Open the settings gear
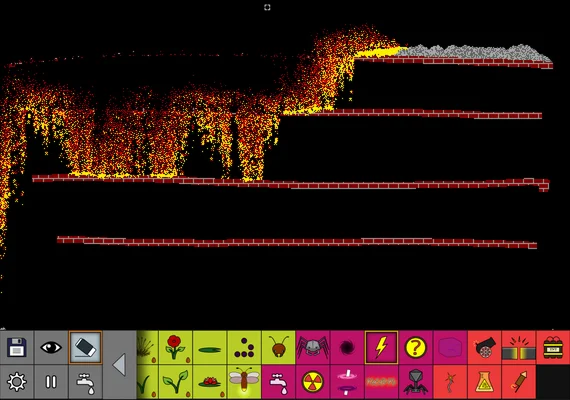The height and width of the screenshot is (400, 570). 17,382
